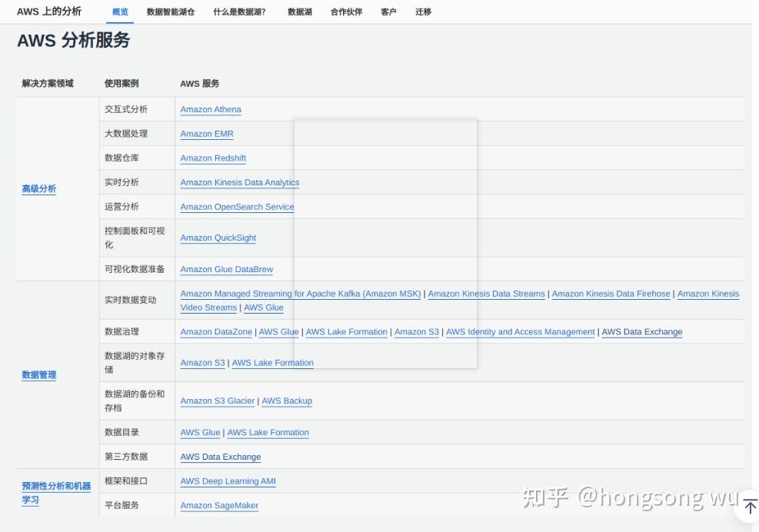Follow Amazon Kinesis Data Firehose link

(x=611, y=294)
